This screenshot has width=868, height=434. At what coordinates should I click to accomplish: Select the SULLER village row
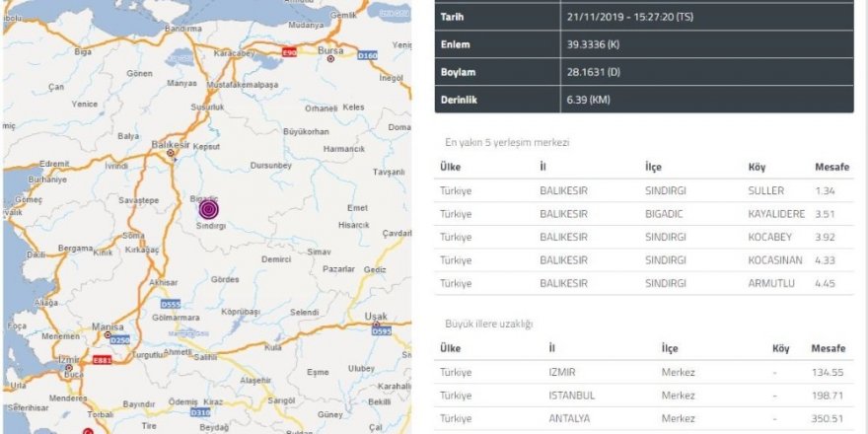[x=644, y=190]
